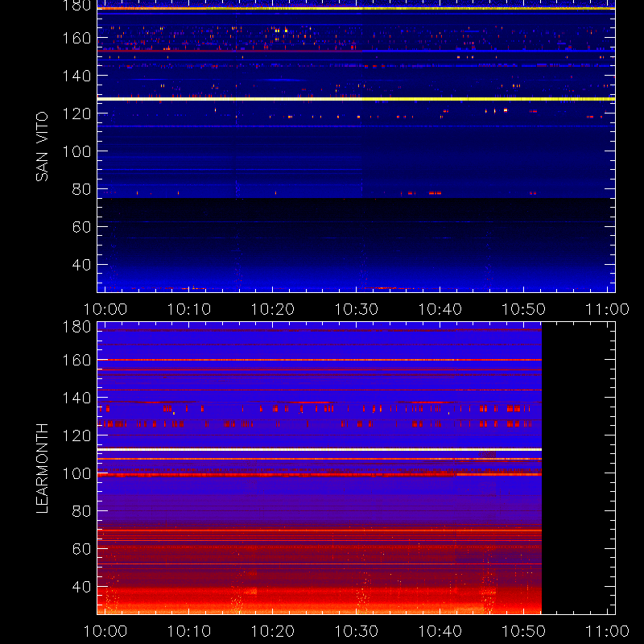
Task: Click the 11:00 time label under SAN VITO plot
Action: (607, 309)
